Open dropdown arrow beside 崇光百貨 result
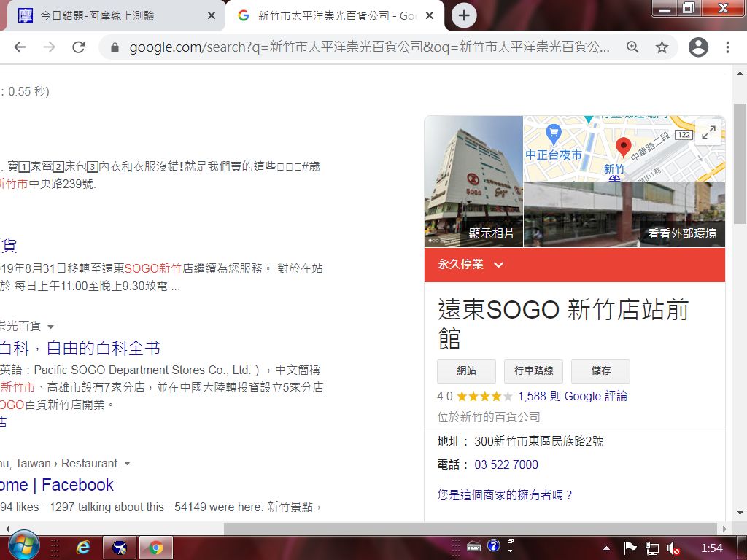The height and width of the screenshot is (560, 747). tap(50, 327)
